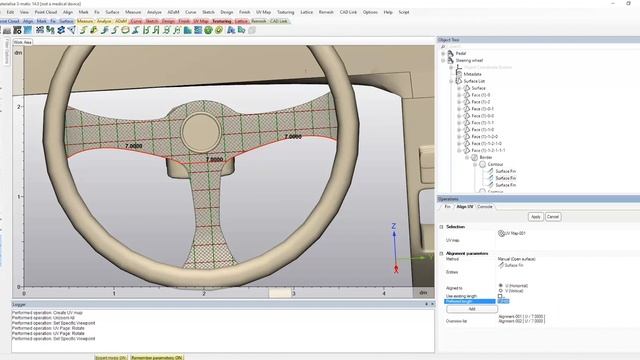640x360 pixels.
Task: Switch to the Curve toolbar tab
Action: [x=136, y=21]
